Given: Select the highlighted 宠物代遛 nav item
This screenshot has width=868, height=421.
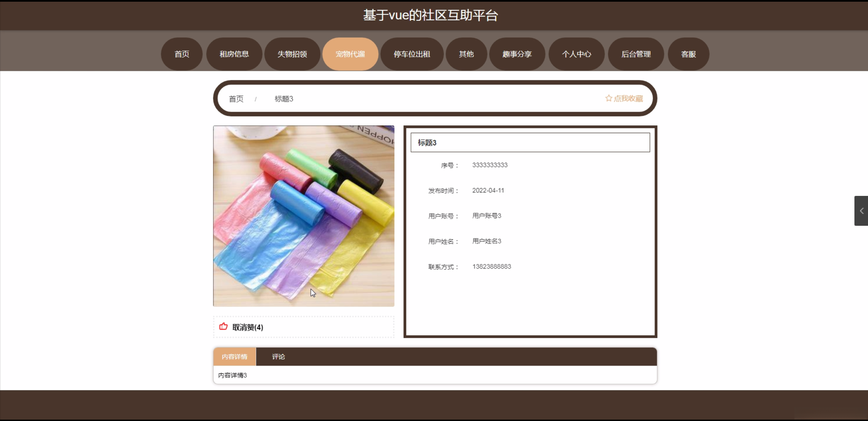Looking at the screenshot, I should (x=350, y=54).
